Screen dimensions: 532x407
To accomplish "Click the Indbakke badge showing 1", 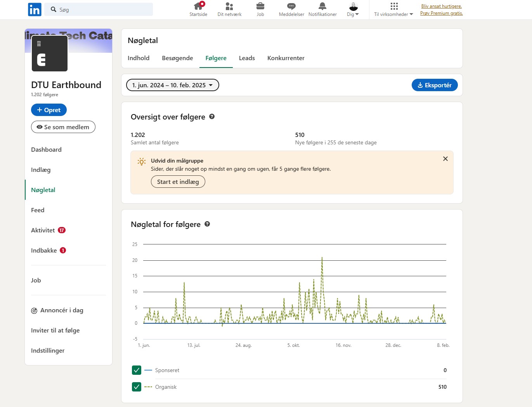I will click(63, 250).
